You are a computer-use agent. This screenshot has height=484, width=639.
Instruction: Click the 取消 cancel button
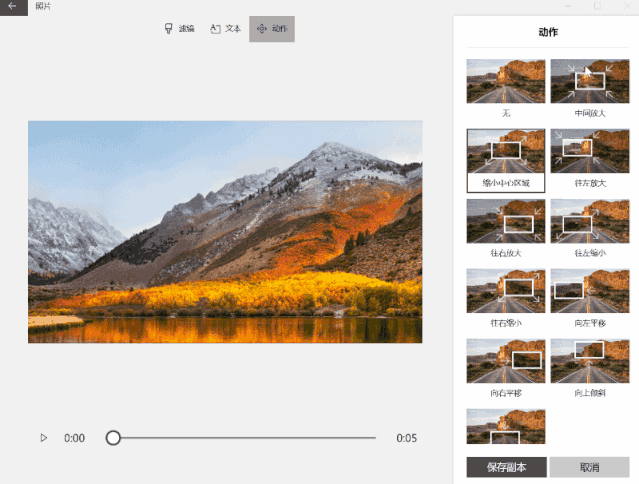click(x=589, y=467)
